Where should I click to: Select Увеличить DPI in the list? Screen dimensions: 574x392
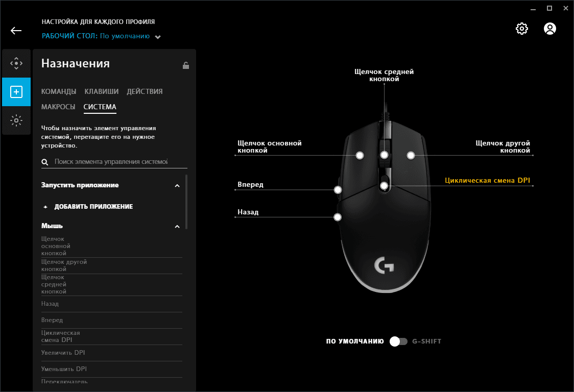pyautogui.click(x=112, y=353)
